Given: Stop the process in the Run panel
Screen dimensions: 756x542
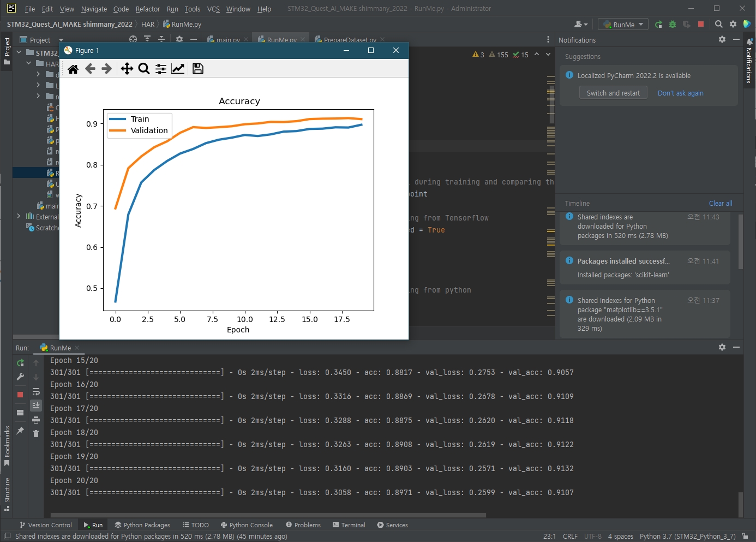Looking at the screenshot, I should click(x=20, y=394).
